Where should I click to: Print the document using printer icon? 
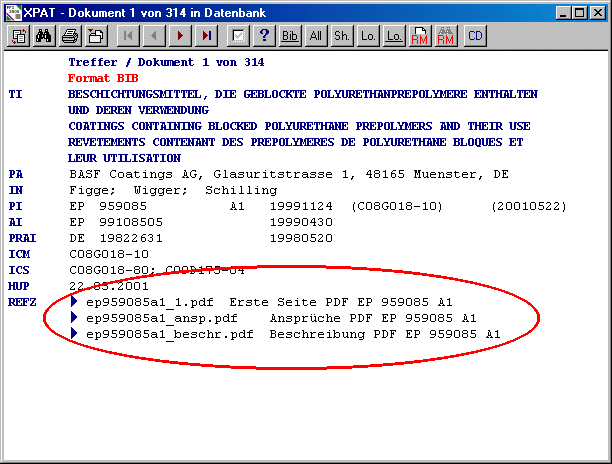point(70,36)
